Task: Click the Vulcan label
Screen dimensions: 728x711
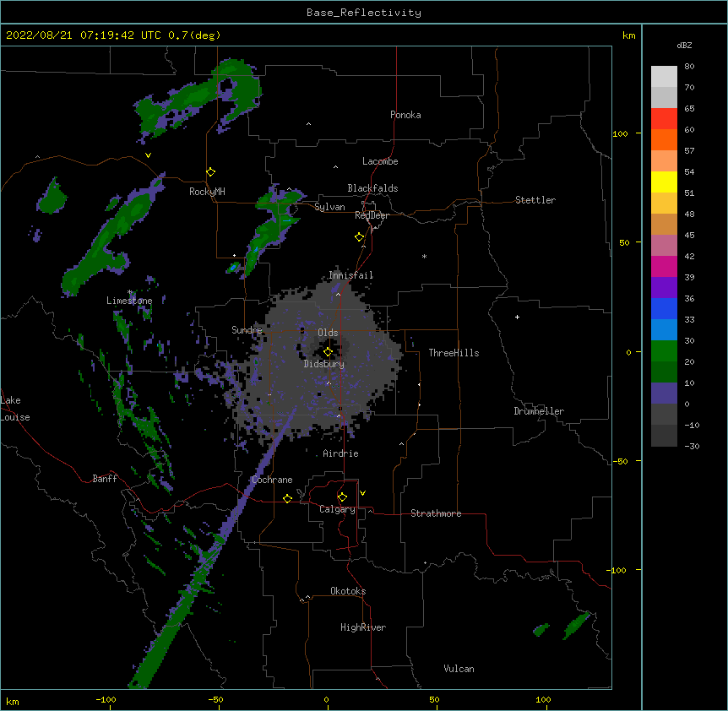Action: click(x=459, y=669)
